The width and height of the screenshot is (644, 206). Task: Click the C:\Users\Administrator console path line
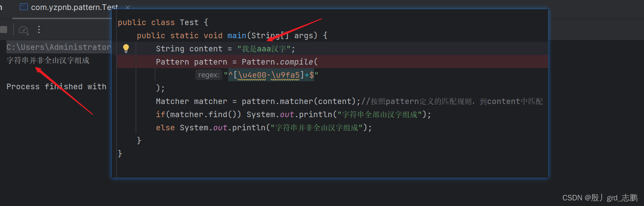(x=58, y=47)
